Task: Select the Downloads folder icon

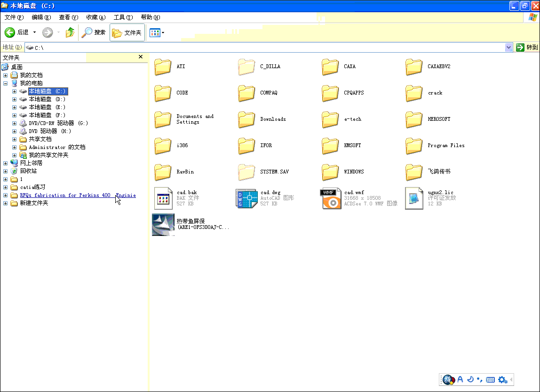Action: [246, 119]
